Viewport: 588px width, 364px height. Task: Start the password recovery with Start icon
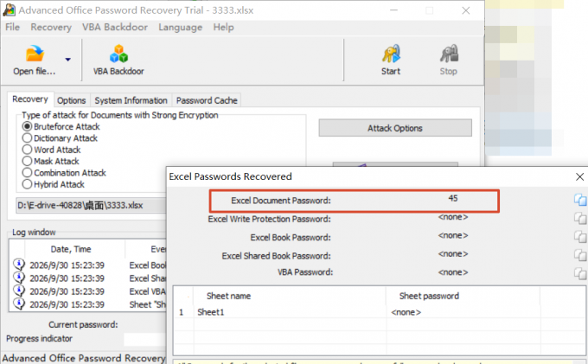[391, 54]
